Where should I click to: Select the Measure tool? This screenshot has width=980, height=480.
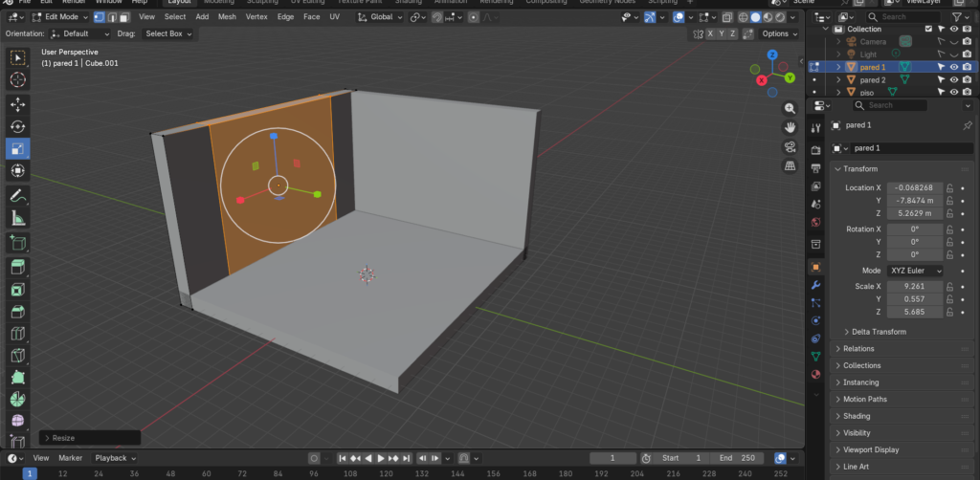click(18, 218)
